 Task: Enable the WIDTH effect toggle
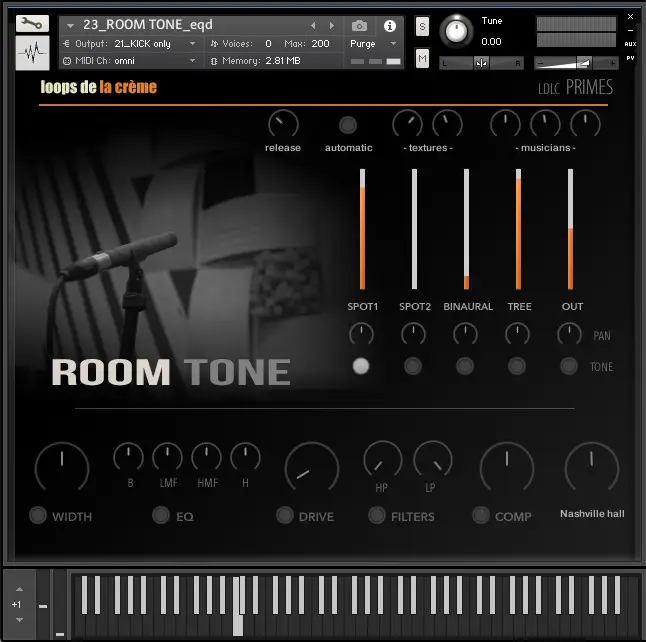[x=38, y=515]
